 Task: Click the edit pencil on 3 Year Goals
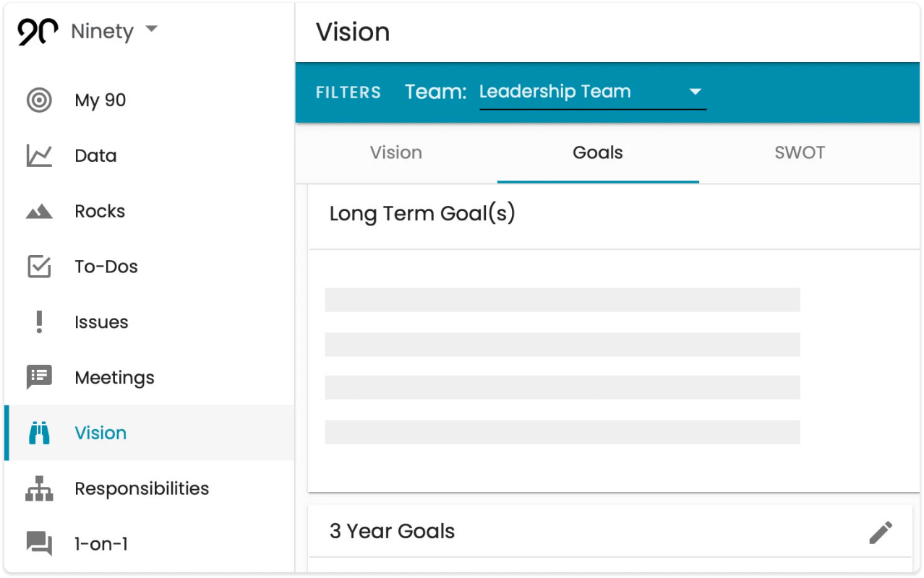click(881, 531)
